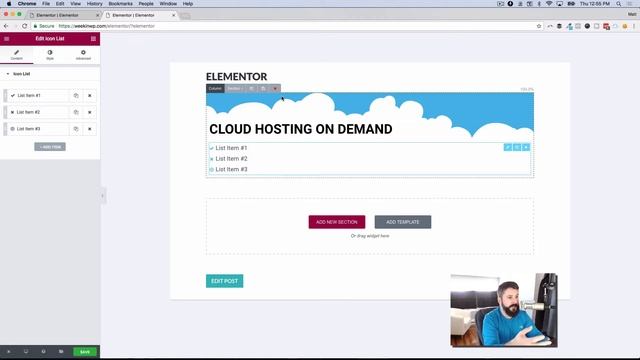Viewport: 640px width, 360px height.
Task: Open the Chrome File menu
Action: pos(46,4)
